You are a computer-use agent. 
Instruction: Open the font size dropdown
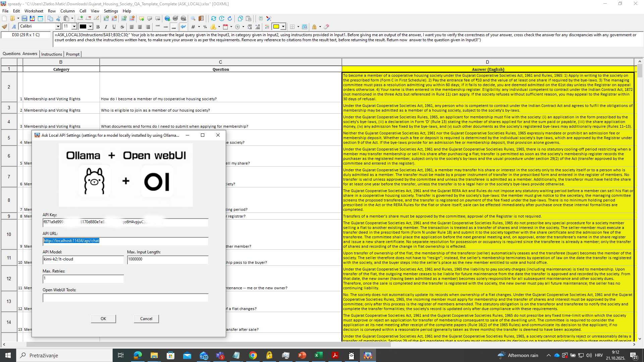point(74,26)
